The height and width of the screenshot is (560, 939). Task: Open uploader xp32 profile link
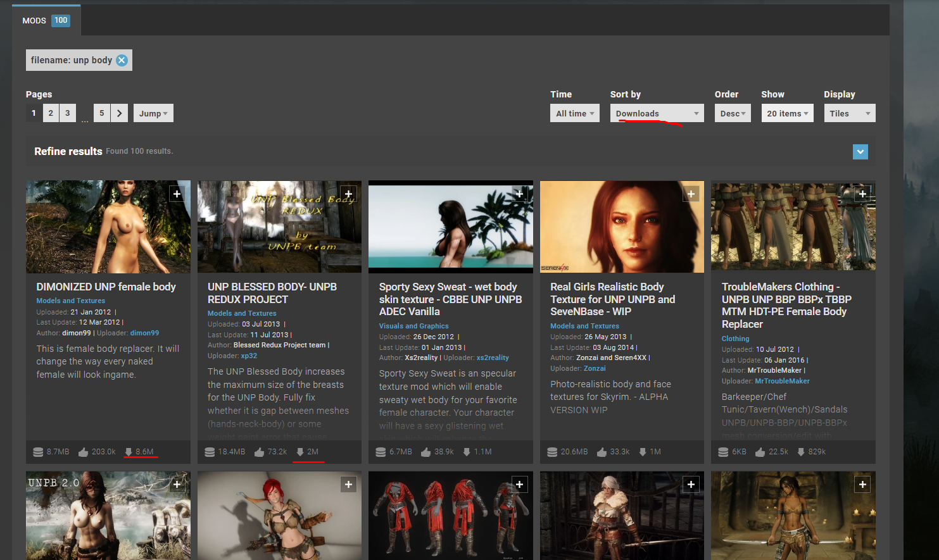(x=249, y=356)
